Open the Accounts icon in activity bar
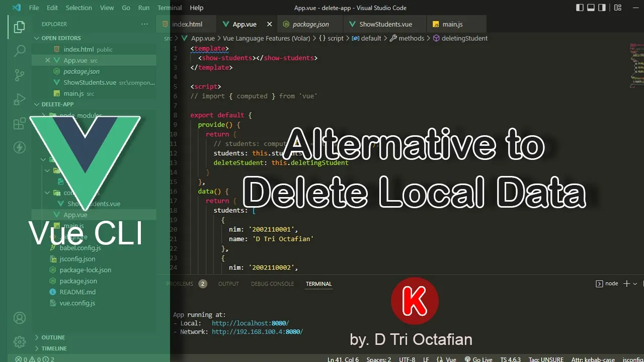644x362 pixels. coord(19,318)
